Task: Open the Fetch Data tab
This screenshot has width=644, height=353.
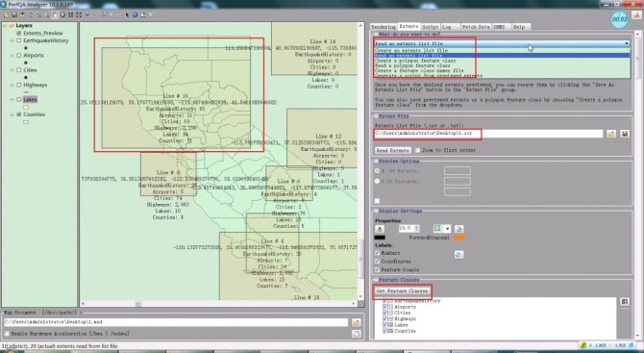Action: [x=476, y=27]
